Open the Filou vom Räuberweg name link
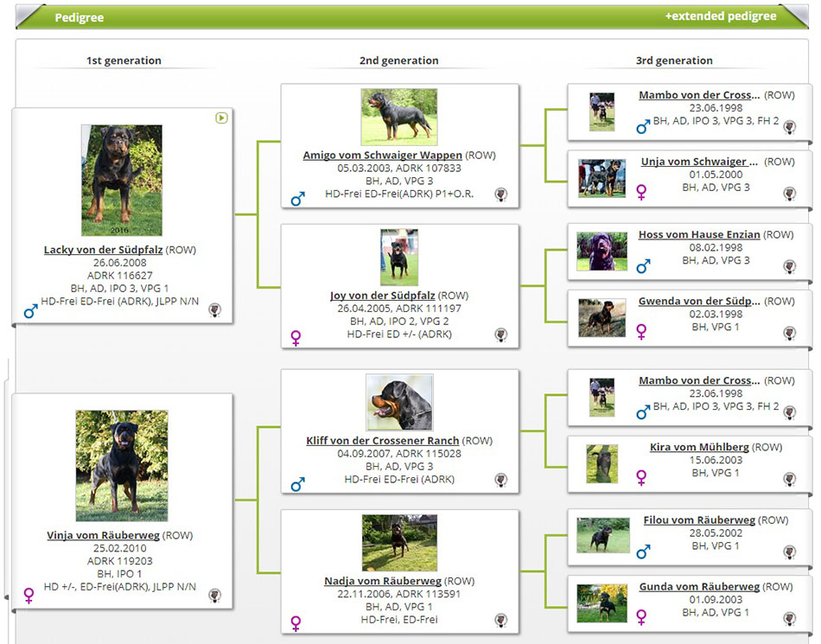821x644 pixels. pyautogui.click(x=686, y=520)
